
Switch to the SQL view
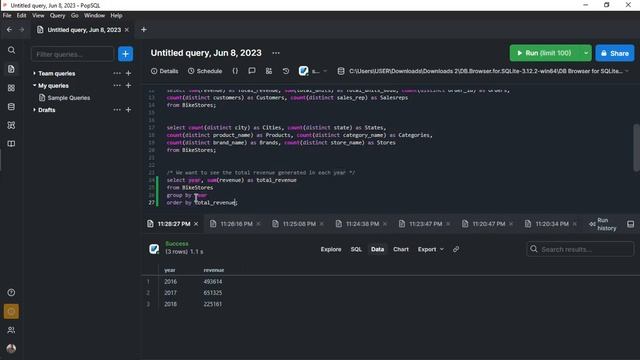tap(356, 249)
